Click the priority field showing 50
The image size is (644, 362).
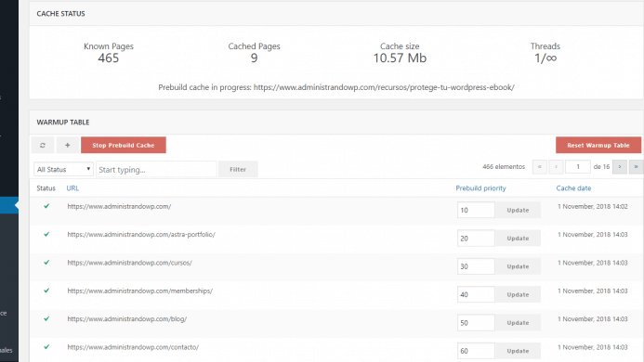476,323
